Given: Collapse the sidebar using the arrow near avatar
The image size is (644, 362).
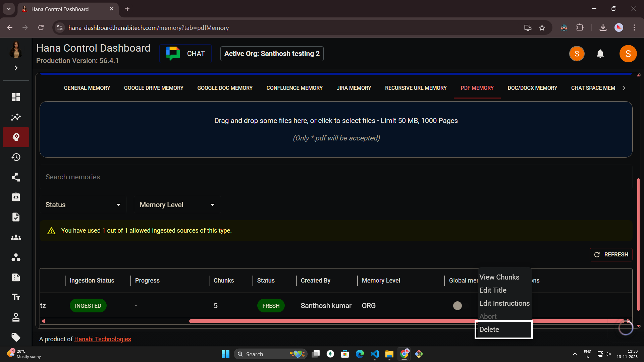Looking at the screenshot, I should [x=16, y=68].
